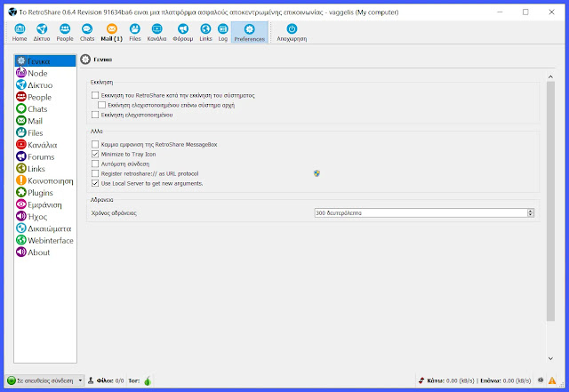Select Node in the settings list
This screenshot has height=392, width=569.
click(x=45, y=73)
